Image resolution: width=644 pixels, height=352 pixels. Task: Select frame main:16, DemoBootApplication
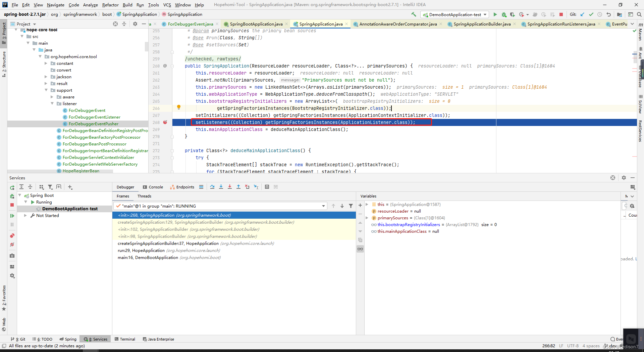point(234,258)
